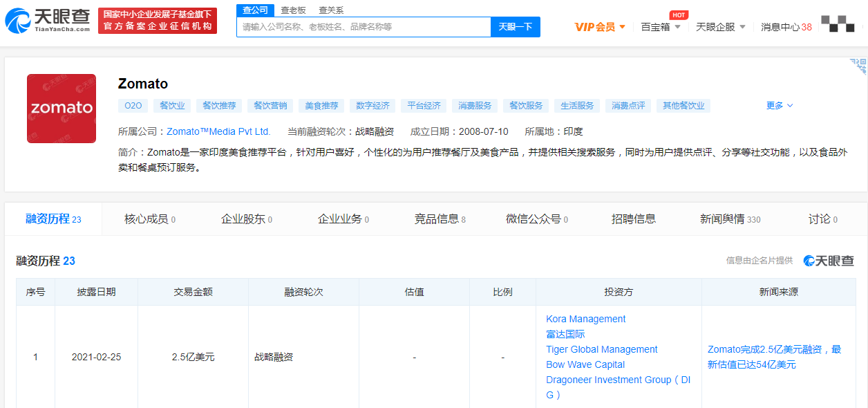868x408 pixels.
Task: Click the red official credit agency banner
Action: [x=158, y=21]
